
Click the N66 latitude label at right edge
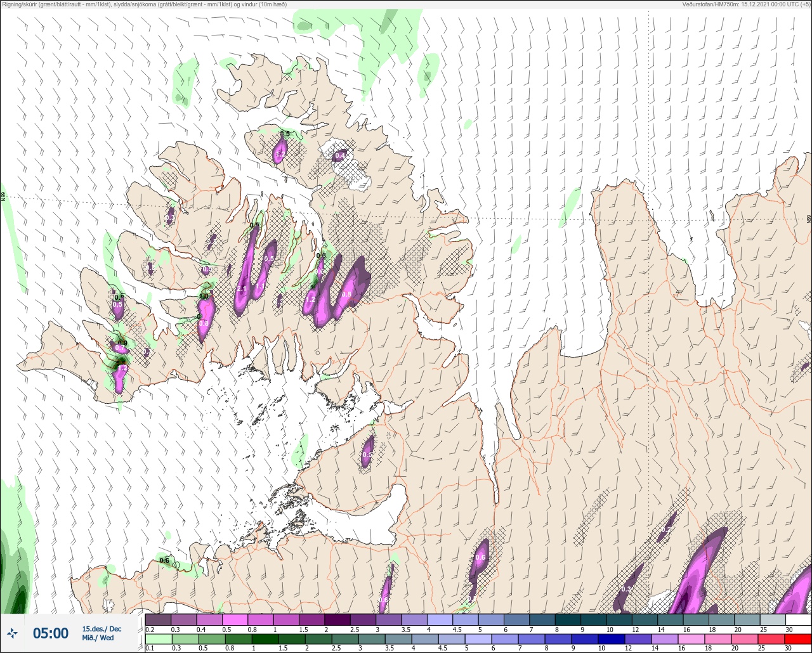point(809,218)
